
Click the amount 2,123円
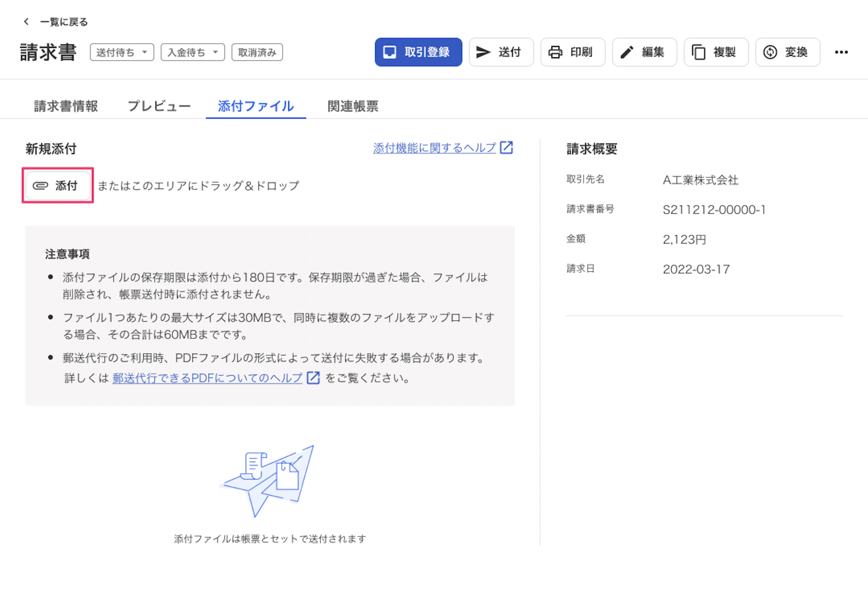[684, 239]
